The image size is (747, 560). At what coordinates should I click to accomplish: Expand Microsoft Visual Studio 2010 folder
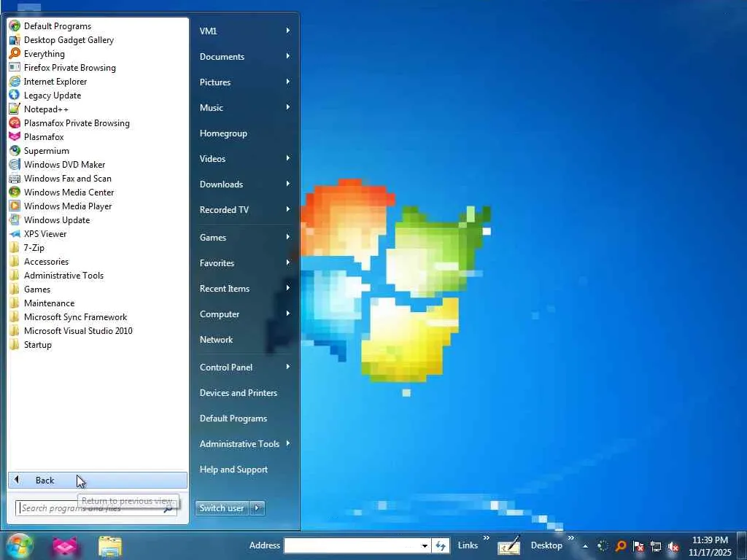98,330
